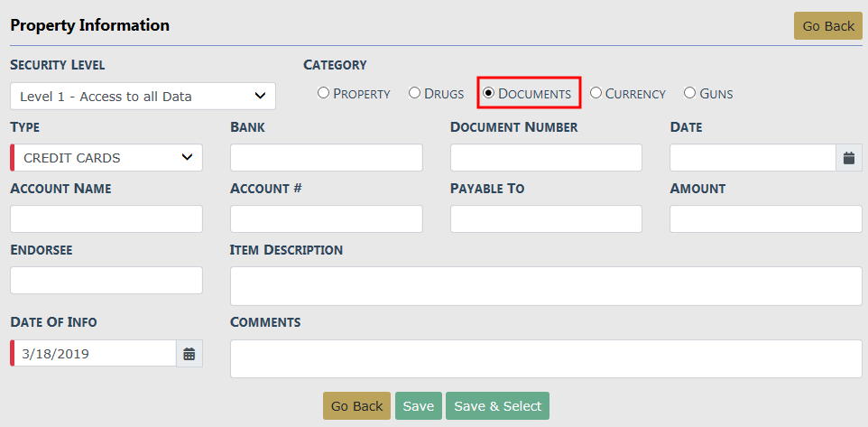Select the Property category radio button
This screenshot has width=868, height=427.
tap(323, 93)
